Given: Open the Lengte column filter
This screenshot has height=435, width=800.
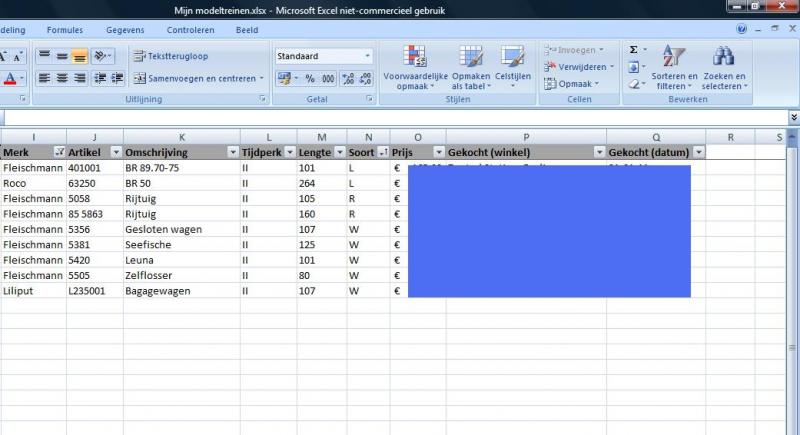Looking at the screenshot, I should point(340,152).
